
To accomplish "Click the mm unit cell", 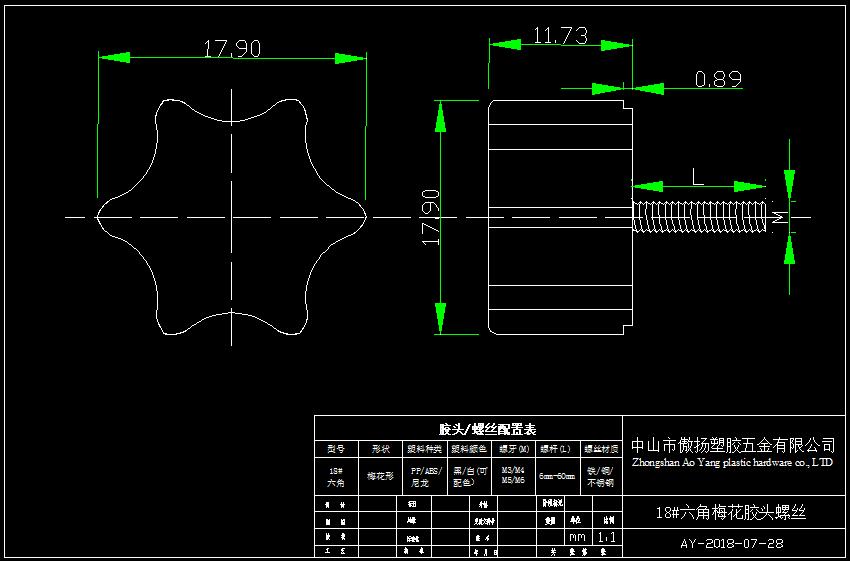I will pyautogui.click(x=577, y=538).
